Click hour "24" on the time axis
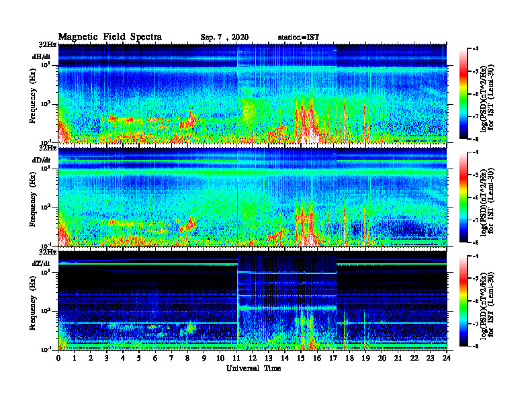 coord(447,358)
